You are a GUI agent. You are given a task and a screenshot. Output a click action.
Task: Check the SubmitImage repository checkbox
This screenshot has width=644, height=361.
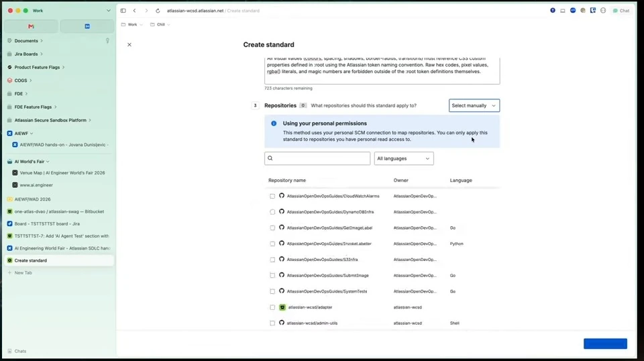[x=272, y=276]
